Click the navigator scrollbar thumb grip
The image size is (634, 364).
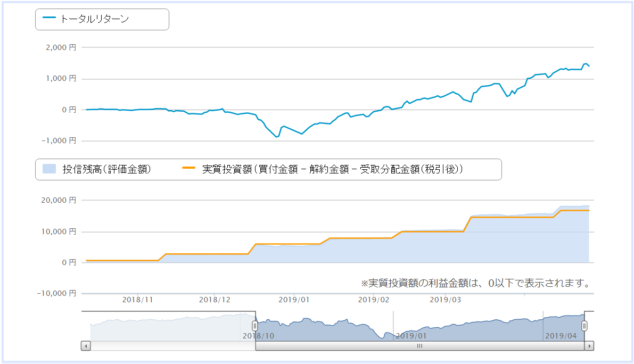(x=419, y=346)
